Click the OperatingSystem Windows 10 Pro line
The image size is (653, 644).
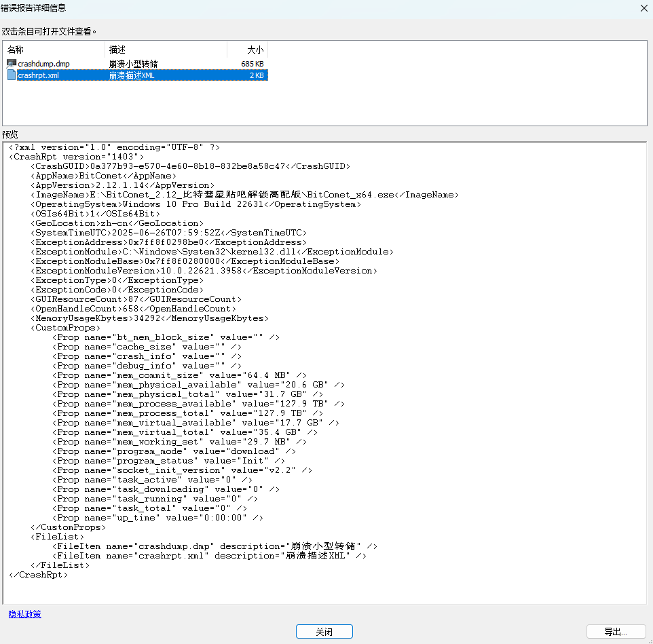[x=195, y=204]
